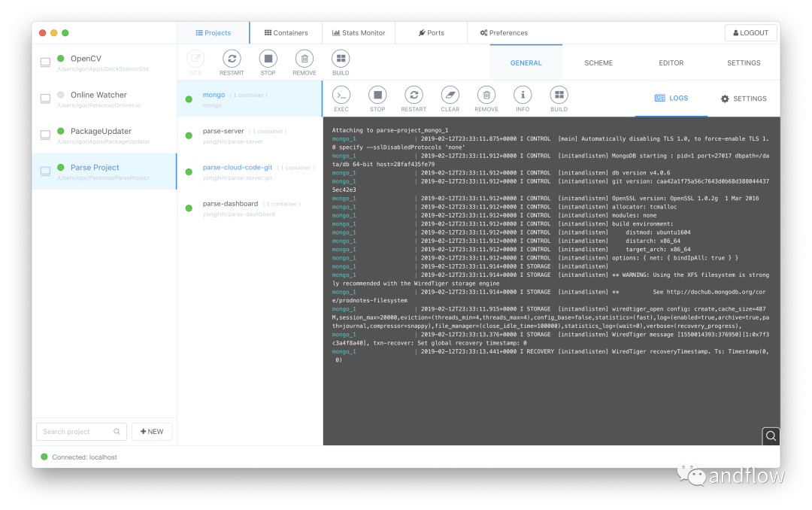Select the mongo service
Viewport: 812px width, 510px height.
pyautogui.click(x=250, y=99)
